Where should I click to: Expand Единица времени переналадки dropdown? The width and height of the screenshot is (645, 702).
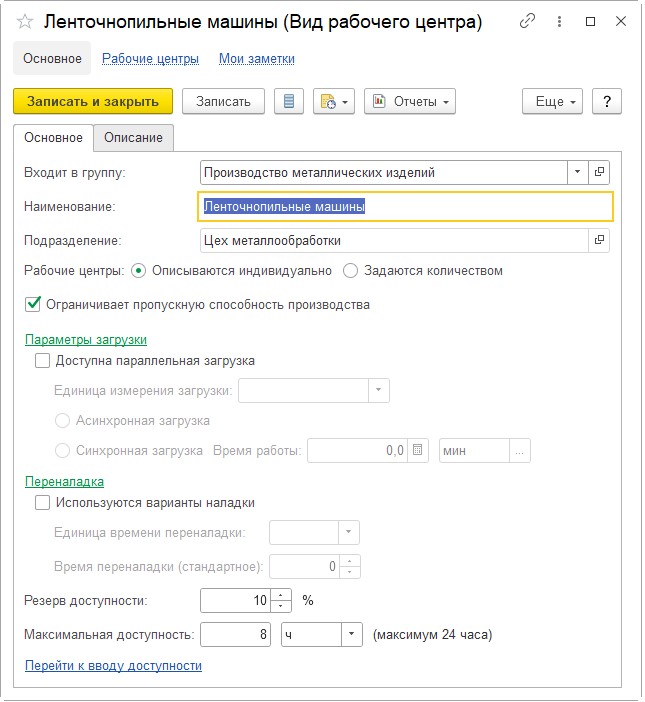point(349,532)
